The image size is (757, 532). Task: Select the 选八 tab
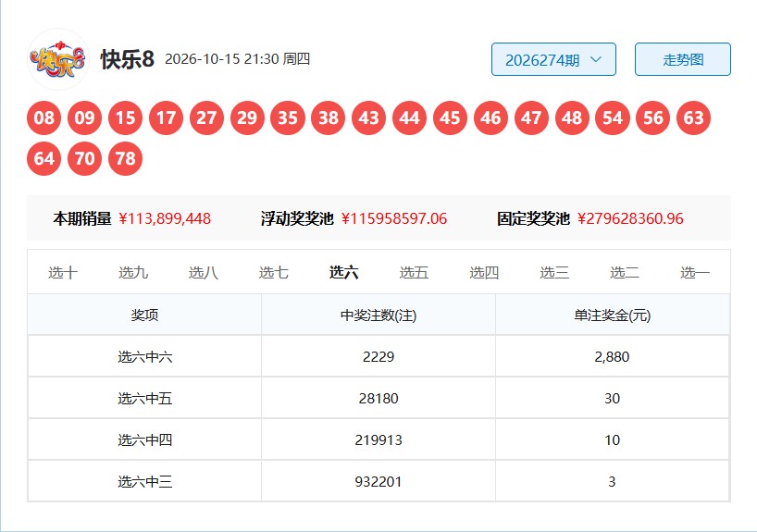click(x=204, y=273)
